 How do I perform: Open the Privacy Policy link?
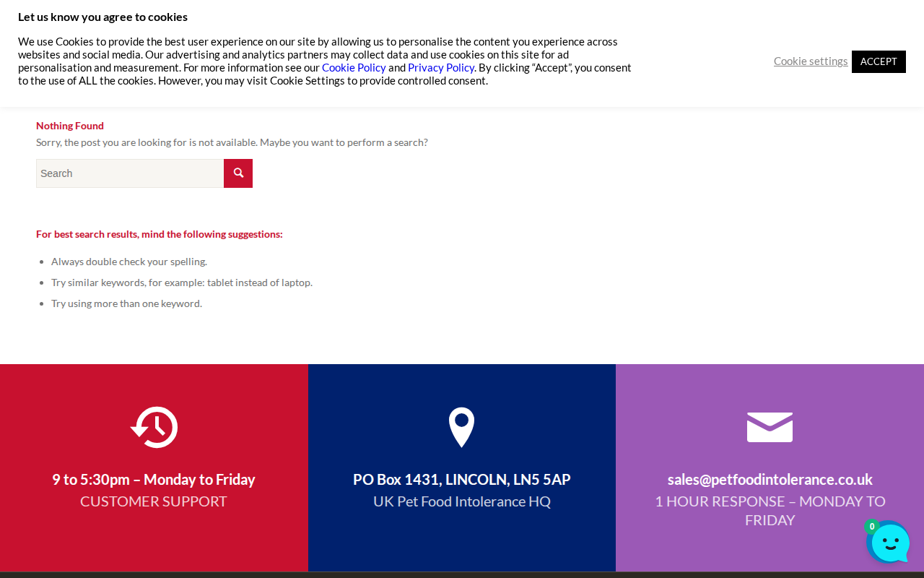[441, 68]
